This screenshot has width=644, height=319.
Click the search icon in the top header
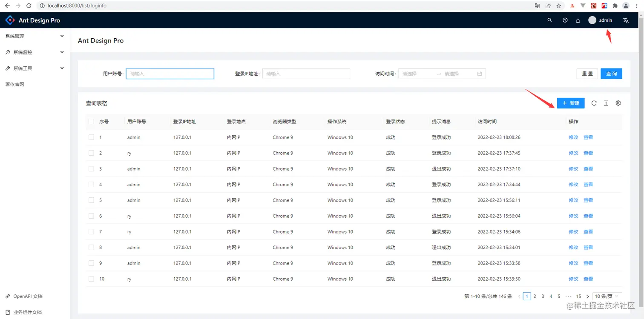pyautogui.click(x=549, y=20)
